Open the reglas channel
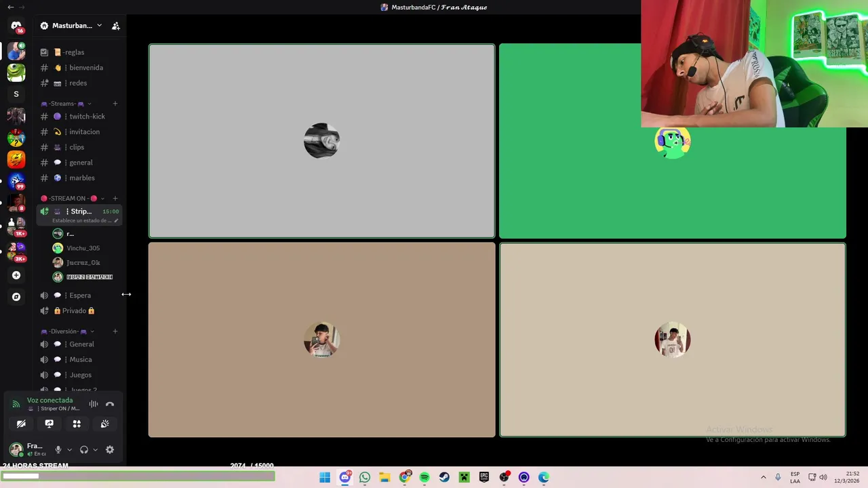Viewport: 868px width, 488px height. click(x=79, y=52)
